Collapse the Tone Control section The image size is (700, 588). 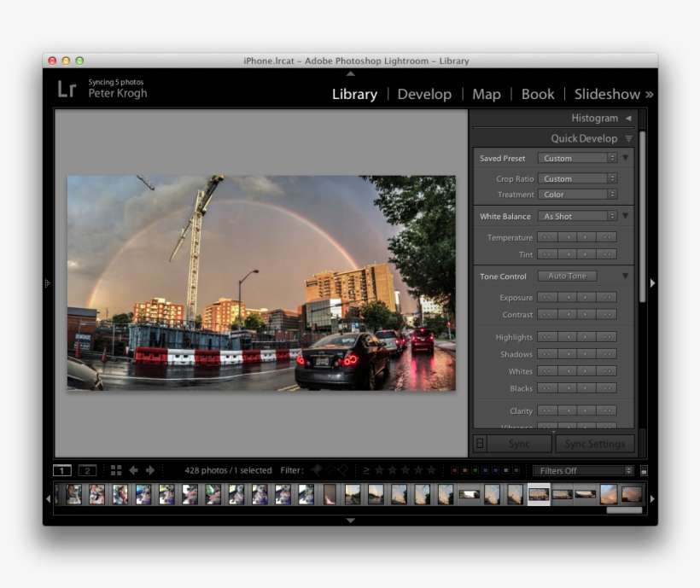(625, 277)
